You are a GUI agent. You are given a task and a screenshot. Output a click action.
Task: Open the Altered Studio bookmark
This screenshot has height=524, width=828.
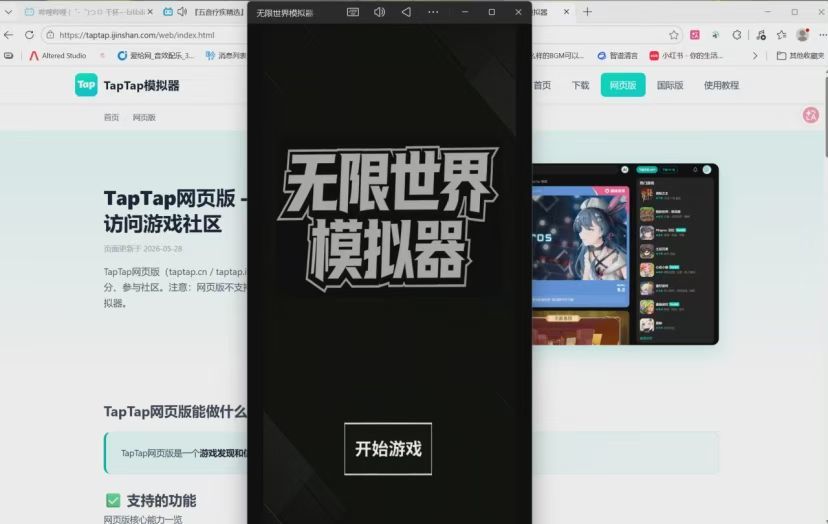(58, 55)
